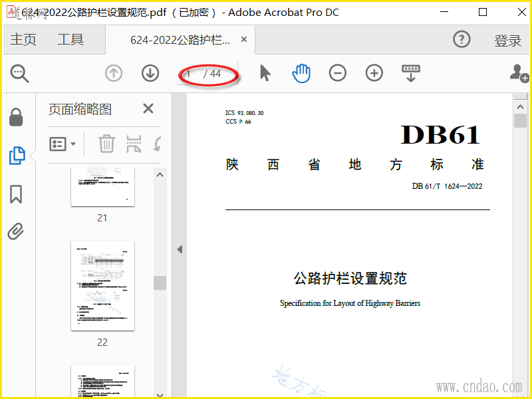
Task: Activate the selection arrow tool
Action: [x=265, y=73]
